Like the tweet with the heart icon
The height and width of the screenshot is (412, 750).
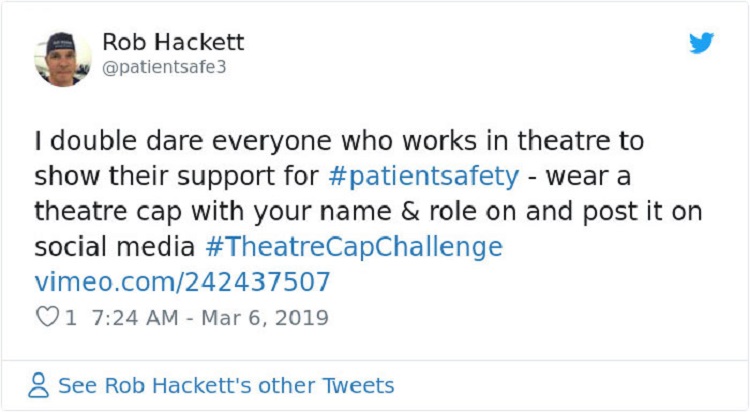[x=47, y=319]
